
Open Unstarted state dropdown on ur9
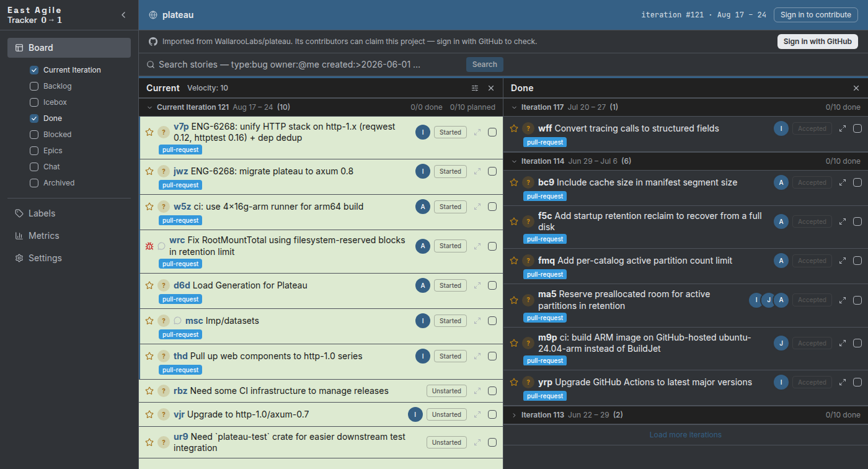(x=446, y=442)
